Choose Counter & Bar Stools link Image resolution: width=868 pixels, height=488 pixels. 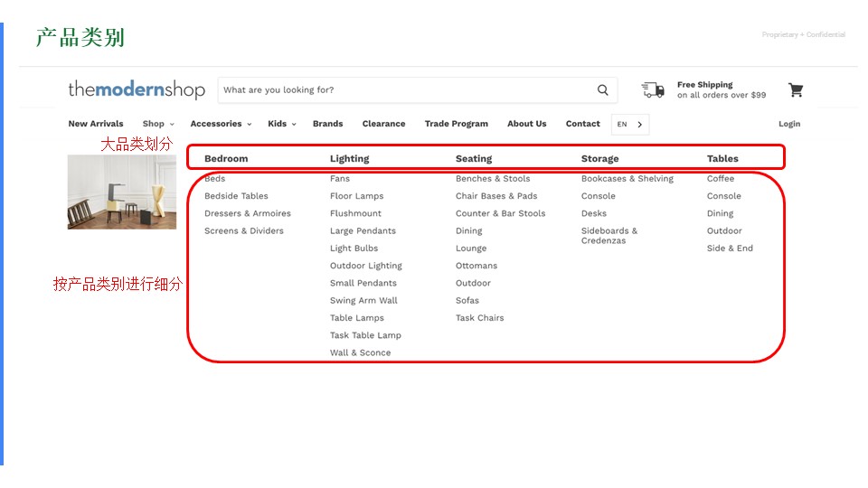coord(500,213)
